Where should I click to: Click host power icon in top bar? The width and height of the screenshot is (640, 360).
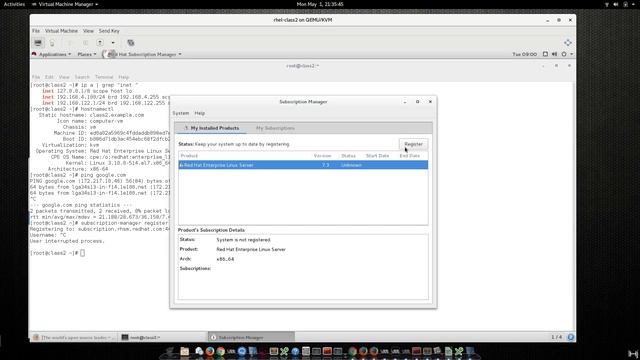[x=625, y=4]
